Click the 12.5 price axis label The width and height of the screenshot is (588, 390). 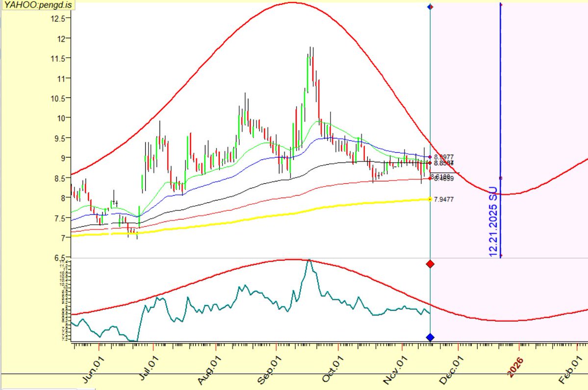pos(58,18)
